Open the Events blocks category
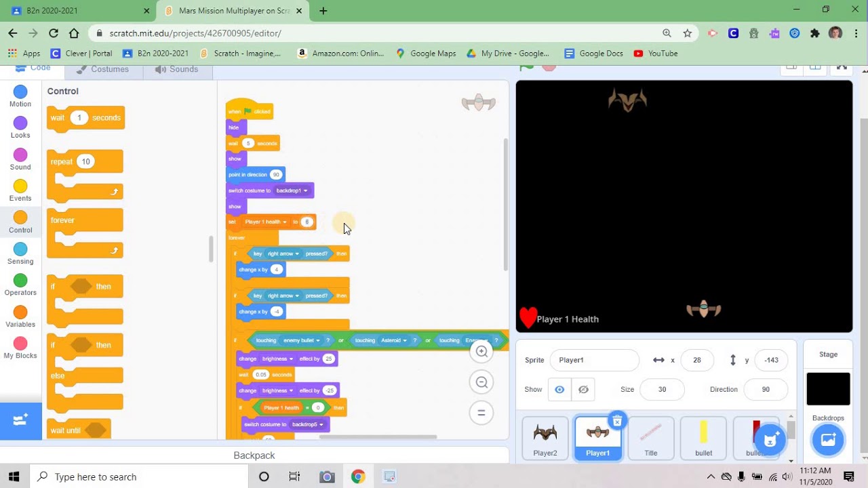Image resolution: width=868 pixels, height=488 pixels. [20, 190]
